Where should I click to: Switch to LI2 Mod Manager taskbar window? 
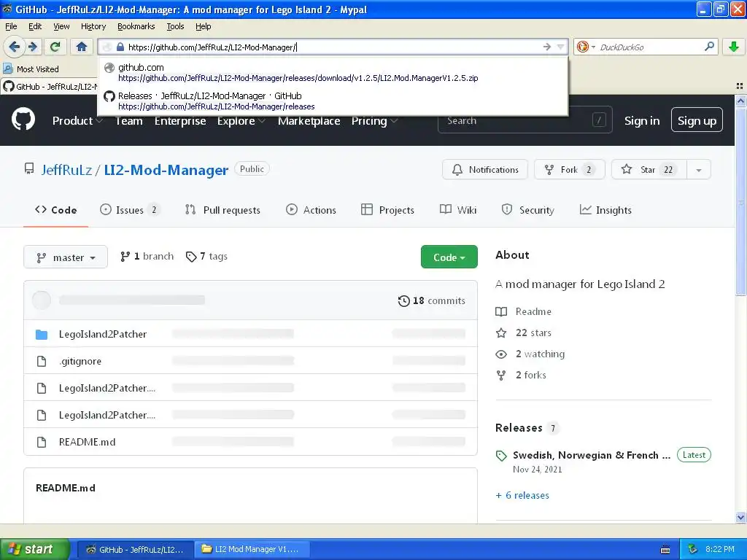[x=253, y=550]
